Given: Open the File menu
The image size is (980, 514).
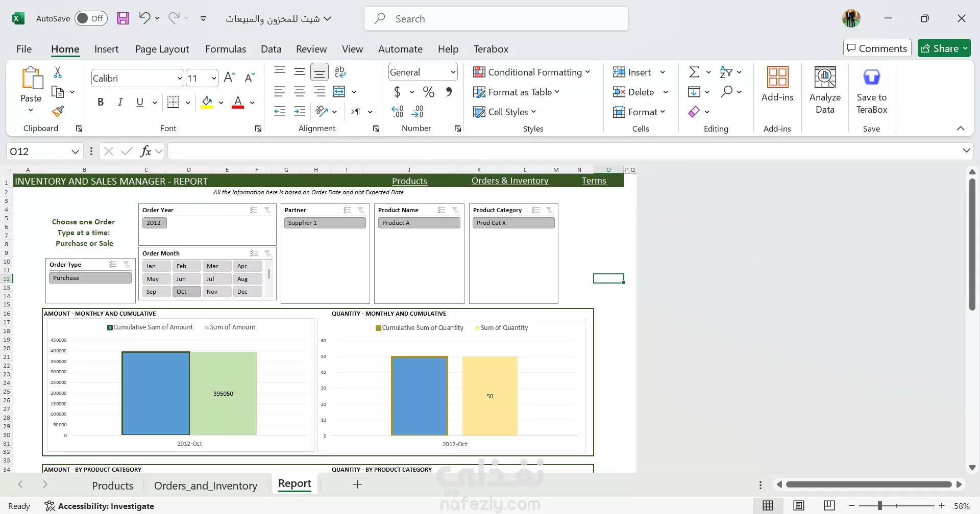Looking at the screenshot, I should coord(24,49).
